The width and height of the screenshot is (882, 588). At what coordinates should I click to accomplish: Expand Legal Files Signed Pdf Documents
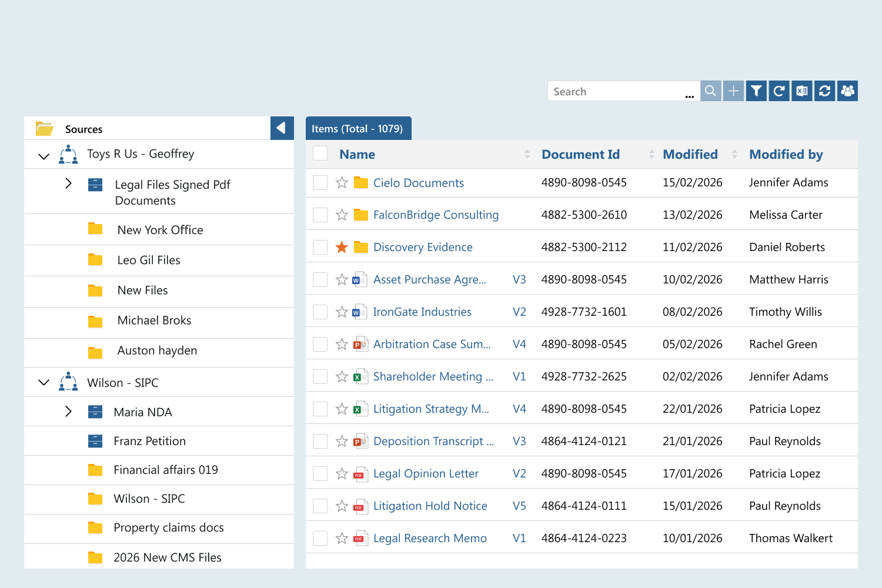pyautogui.click(x=68, y=183)
